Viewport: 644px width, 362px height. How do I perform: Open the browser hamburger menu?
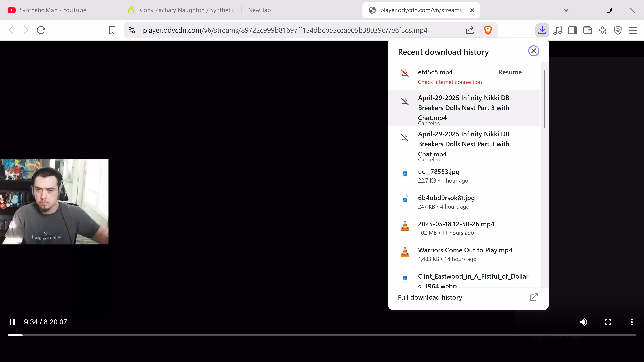[633, 30]
